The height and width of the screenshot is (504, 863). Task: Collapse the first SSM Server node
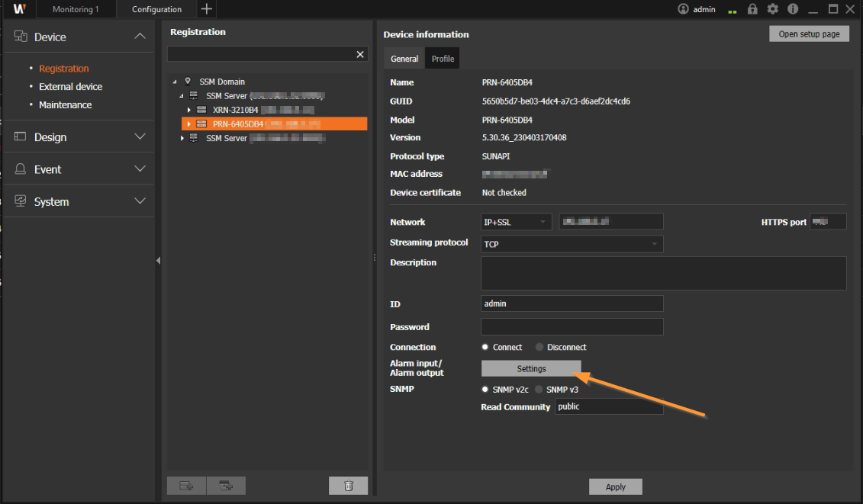pos(182,96)
